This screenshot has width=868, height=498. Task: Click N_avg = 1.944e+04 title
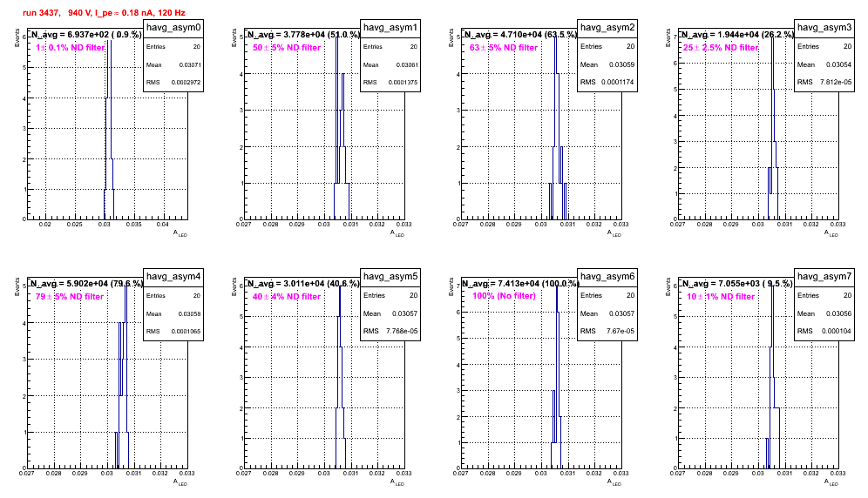(737, 34)
